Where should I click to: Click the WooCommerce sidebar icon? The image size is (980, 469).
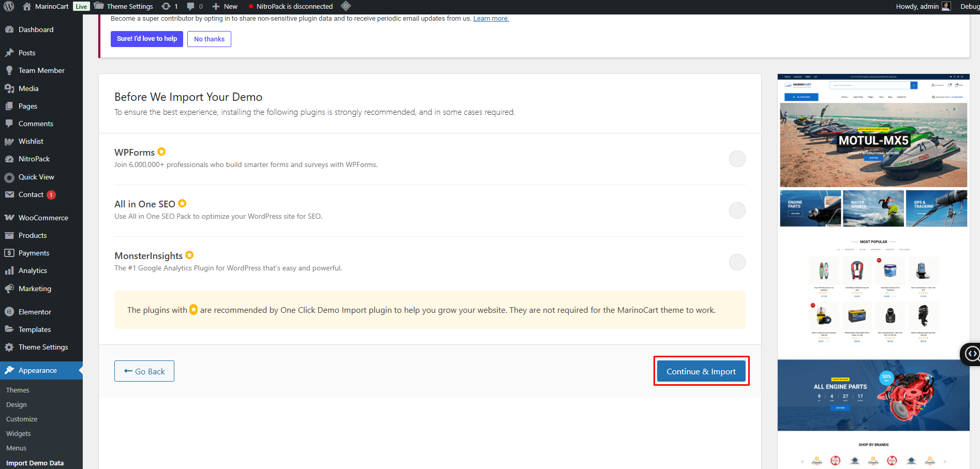[x=9, y=218]
